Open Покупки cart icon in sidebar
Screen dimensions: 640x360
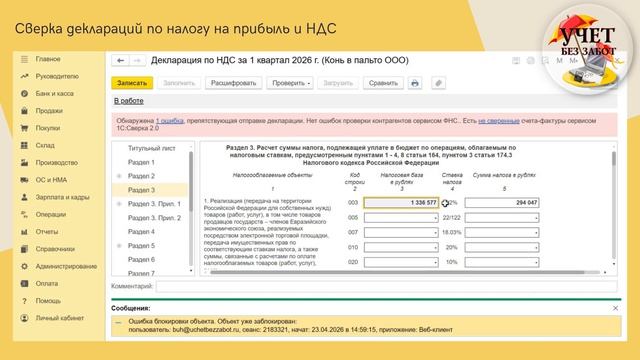[x=24, y=128]
